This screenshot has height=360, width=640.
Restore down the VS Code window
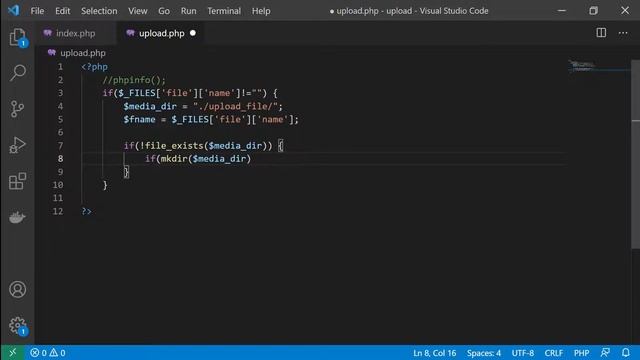[593, 11]
